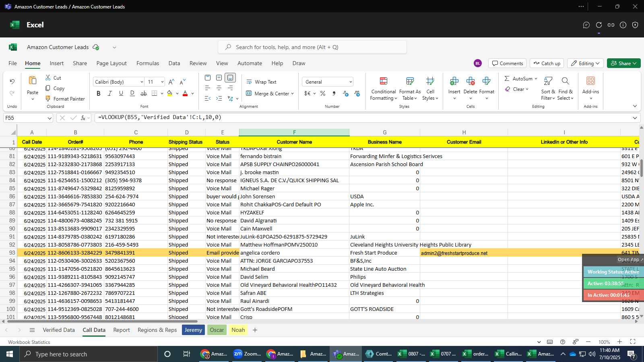Click the Paste clipboard icon
The image size is (644, 362).
33,80
